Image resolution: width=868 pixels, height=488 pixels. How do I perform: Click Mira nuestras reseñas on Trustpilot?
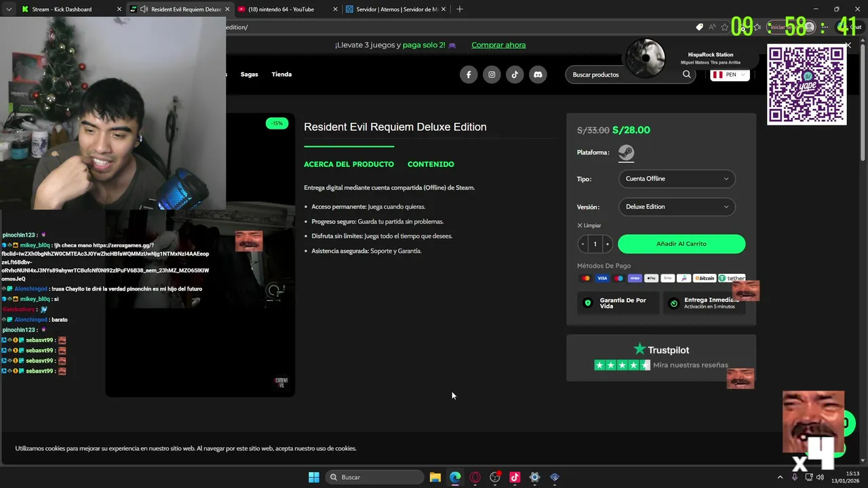tap(690, 365)
